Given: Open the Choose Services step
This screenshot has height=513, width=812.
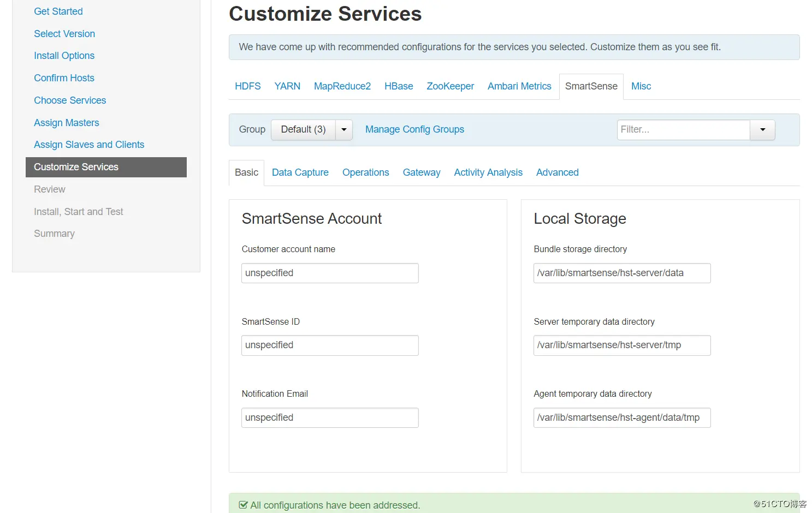Looking at the screenshot, I should 70,100.
